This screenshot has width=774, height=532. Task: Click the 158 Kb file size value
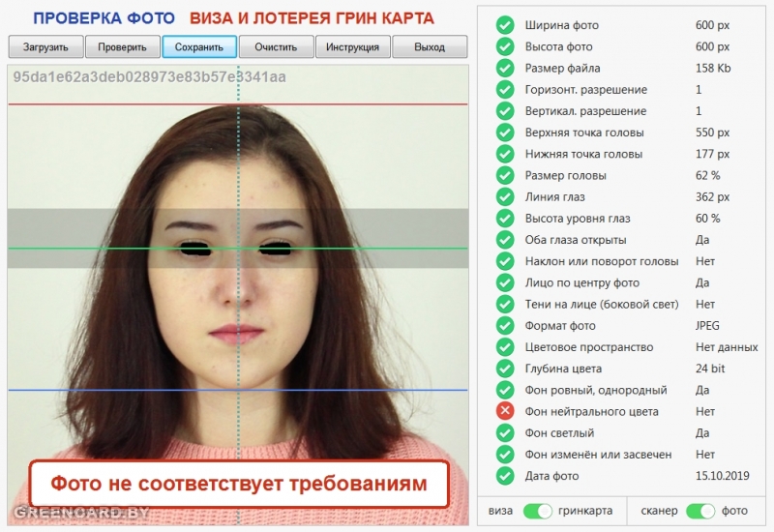point(713,68)
